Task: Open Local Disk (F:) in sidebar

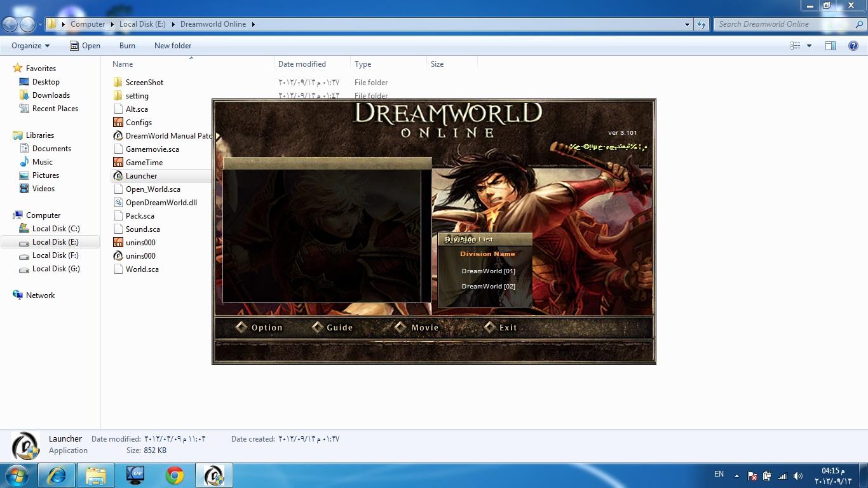Action: (55, 255)
